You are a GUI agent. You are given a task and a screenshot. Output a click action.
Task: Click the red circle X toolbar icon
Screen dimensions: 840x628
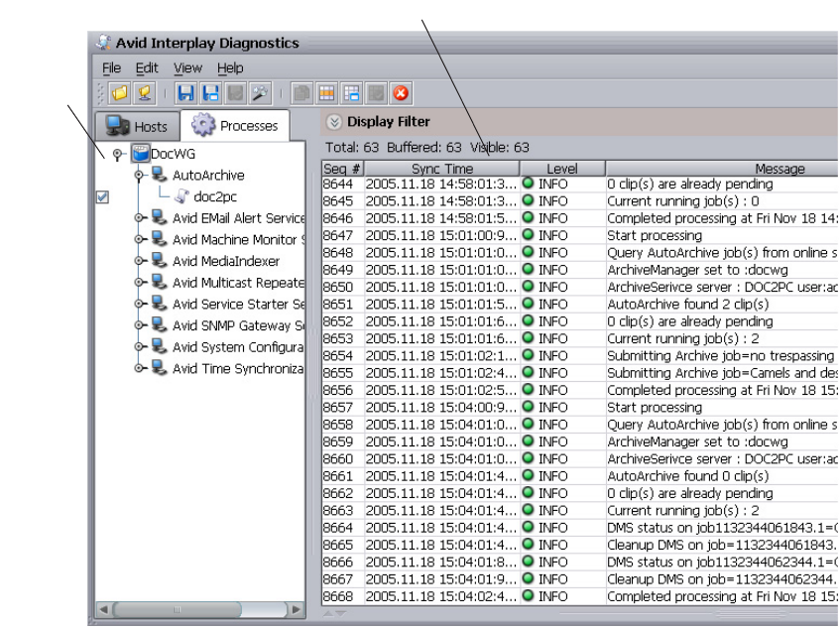(402, 94)
